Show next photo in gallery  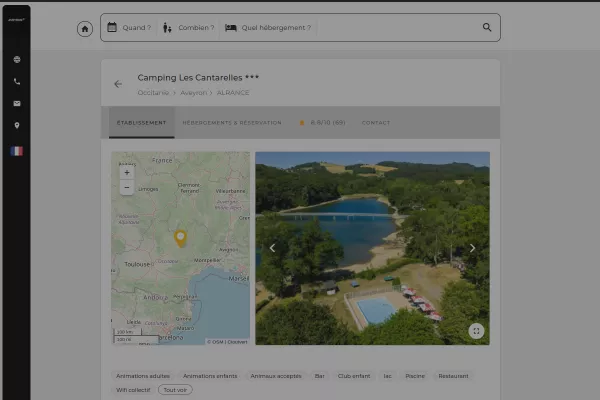[472, 248]
